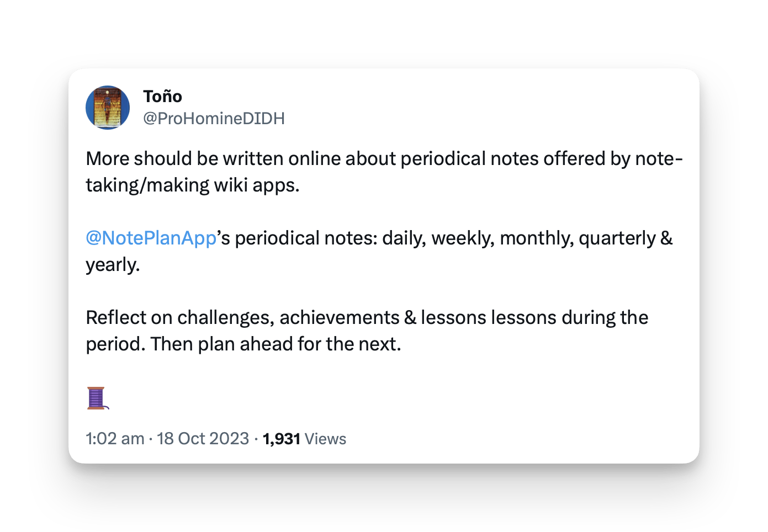The width and height of the screenshot is (768, 532).
Task: Click the purple thread spool emoji
Action: coord(97,398)
